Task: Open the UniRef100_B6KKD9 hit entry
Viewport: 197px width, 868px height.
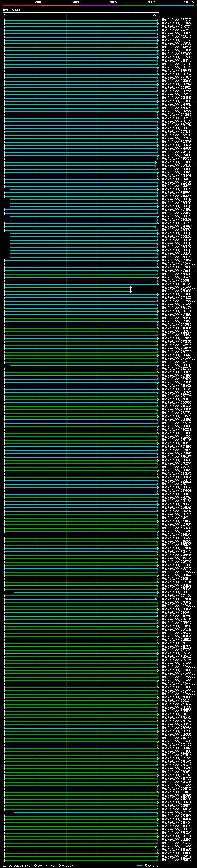Action: point(176,274)
